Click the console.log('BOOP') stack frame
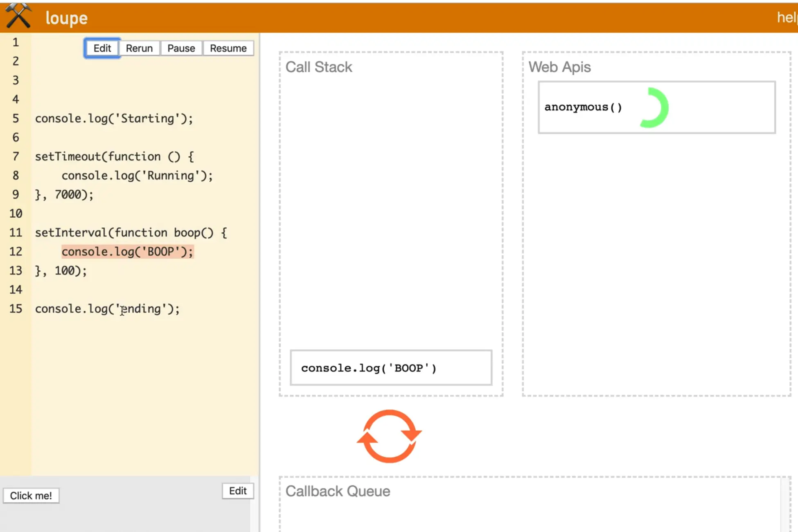 pyautogui.click(x=391, y=367)
